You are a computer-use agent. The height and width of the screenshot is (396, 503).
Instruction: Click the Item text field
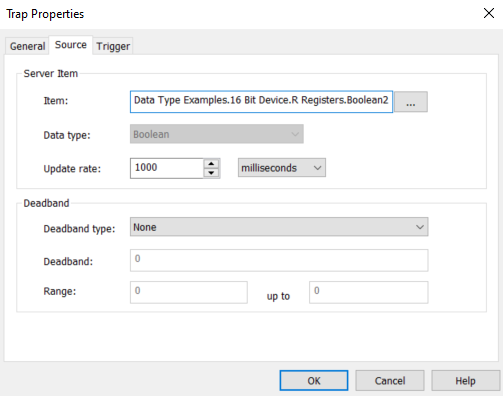(x=261, y=101)
